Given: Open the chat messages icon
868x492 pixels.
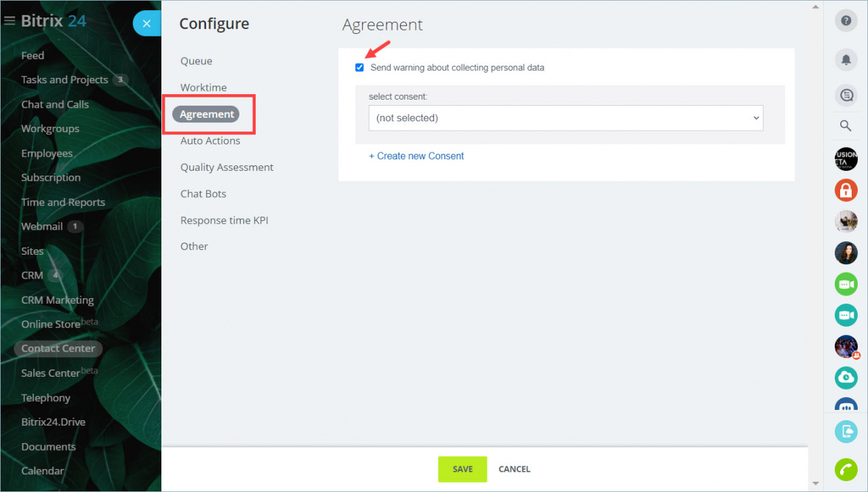Looking at the screenshot, I should point(846,96).
